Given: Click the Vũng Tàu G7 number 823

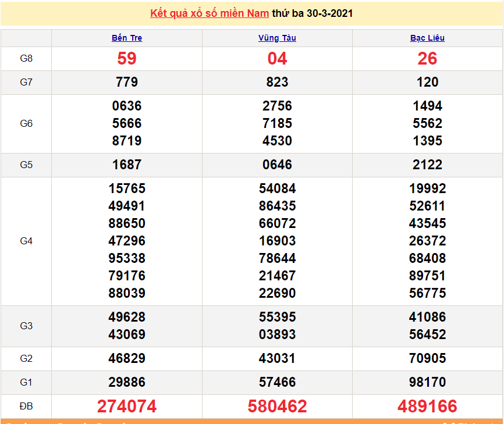Looking at the screenshot, I should tap(277, 82).
